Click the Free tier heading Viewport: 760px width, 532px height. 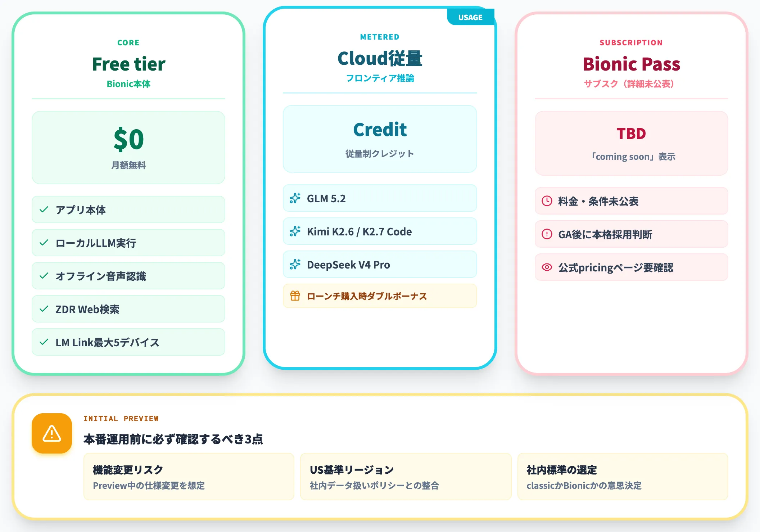[x=128, y=64]
